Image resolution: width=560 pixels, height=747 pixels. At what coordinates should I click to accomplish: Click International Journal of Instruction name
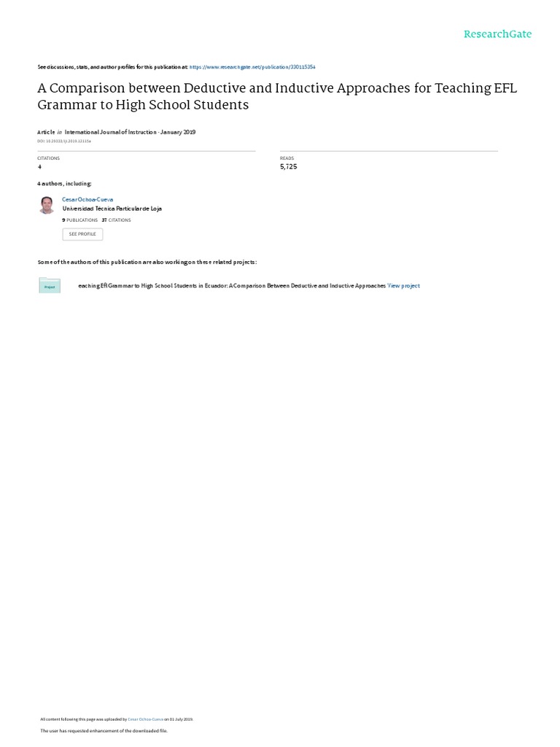111,132
